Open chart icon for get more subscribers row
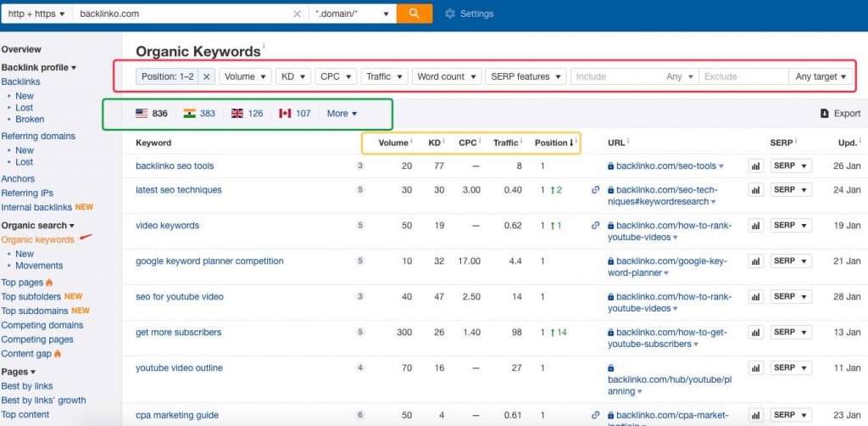The width and height of the screenshot is (868, 426). (755, 333)
